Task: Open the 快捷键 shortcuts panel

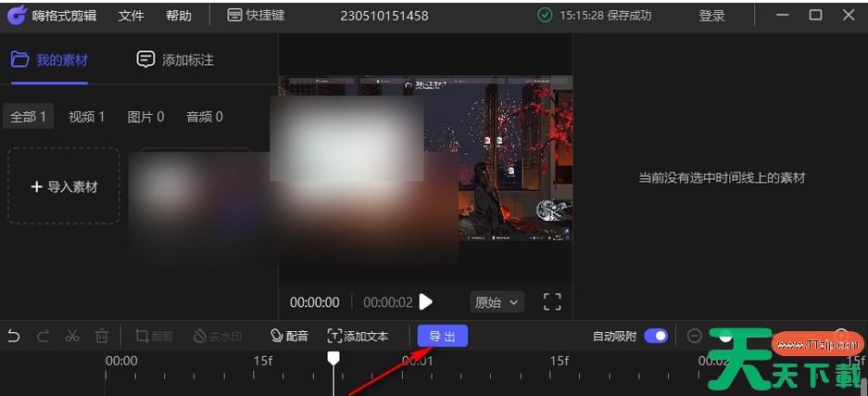Action: coord(256,16)
